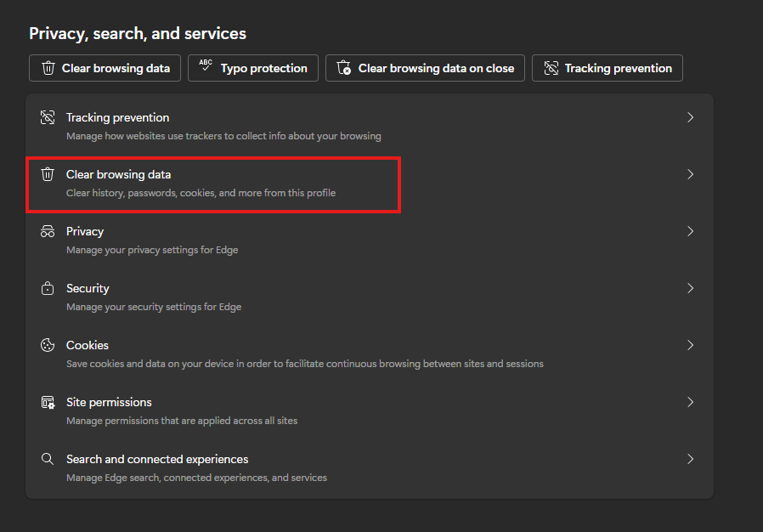
Task: Click the Tracking prevention row icon
Action: (x=48, y=117)
